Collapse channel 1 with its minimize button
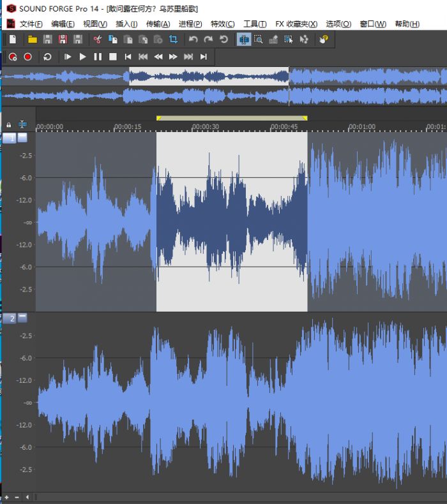The width and height of the screenshot is (447, 504). (x=22, y=138)
